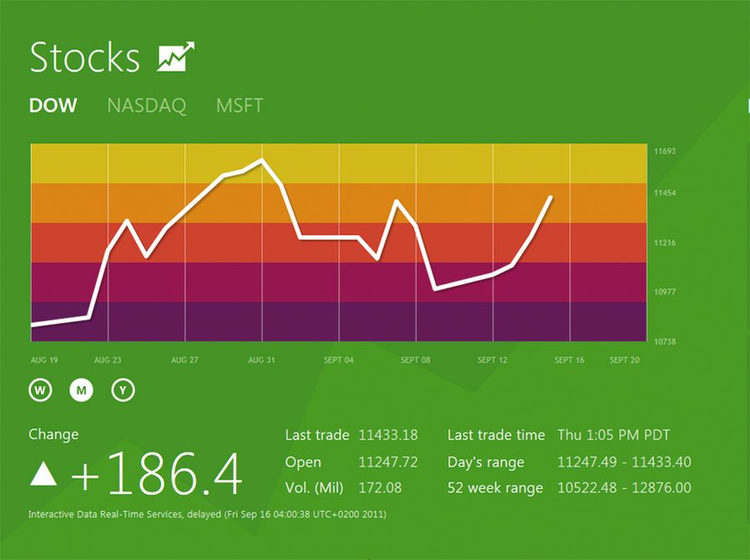
Task: Click the SEPT 04 axis label
Action: (x=338, y=360)
